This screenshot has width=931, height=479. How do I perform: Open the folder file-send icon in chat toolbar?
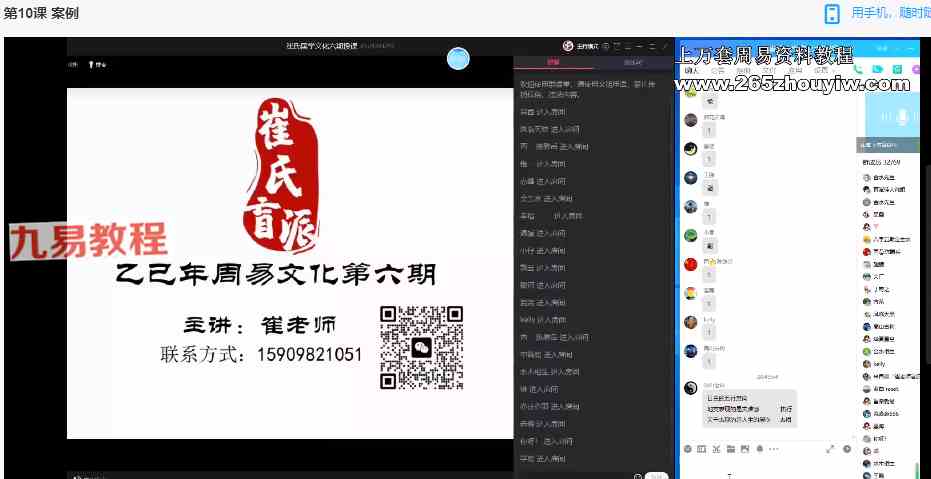point(731,448)
